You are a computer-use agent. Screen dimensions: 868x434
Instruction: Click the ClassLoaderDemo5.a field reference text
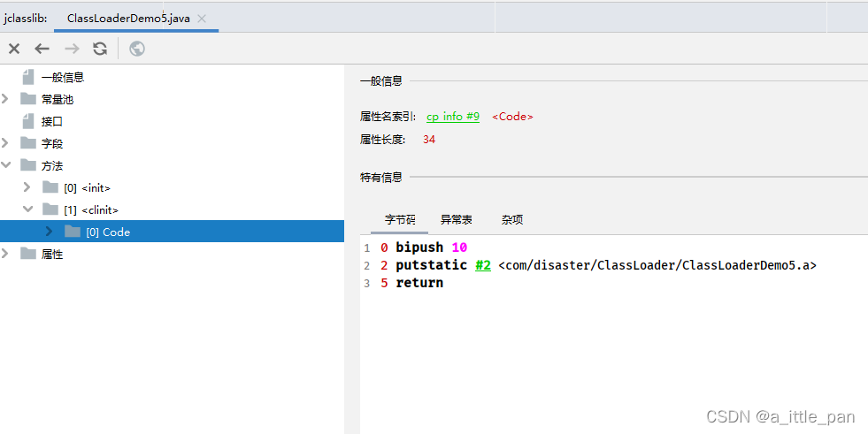click(x=657, y=265)
